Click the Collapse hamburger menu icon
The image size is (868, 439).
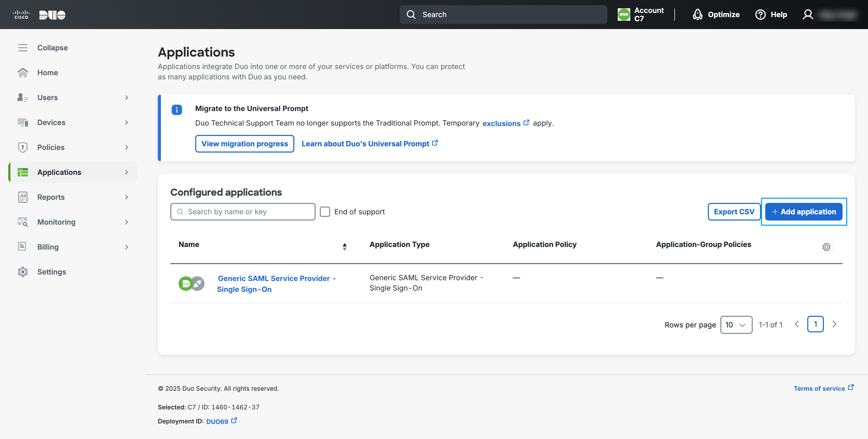[23, 48]
